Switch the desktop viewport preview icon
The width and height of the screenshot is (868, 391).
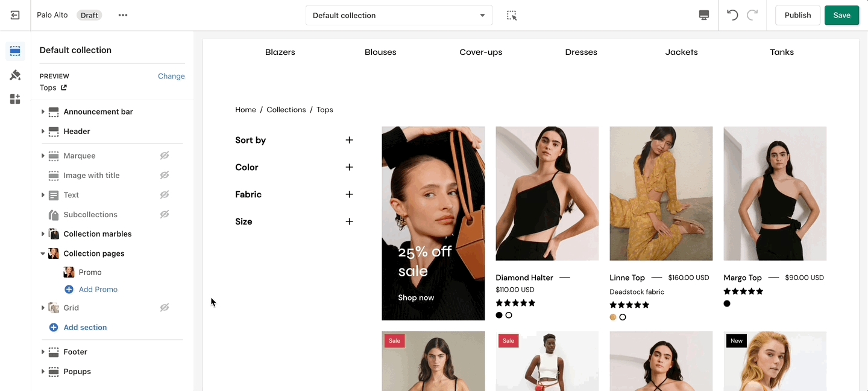click(x=704, y=15)
